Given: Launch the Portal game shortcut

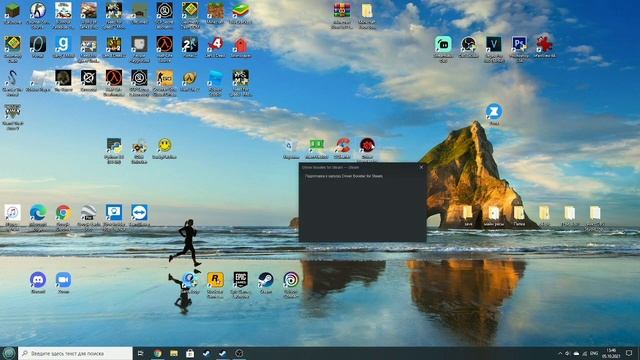Looking at the screenshot, I should tap(38, 44).
